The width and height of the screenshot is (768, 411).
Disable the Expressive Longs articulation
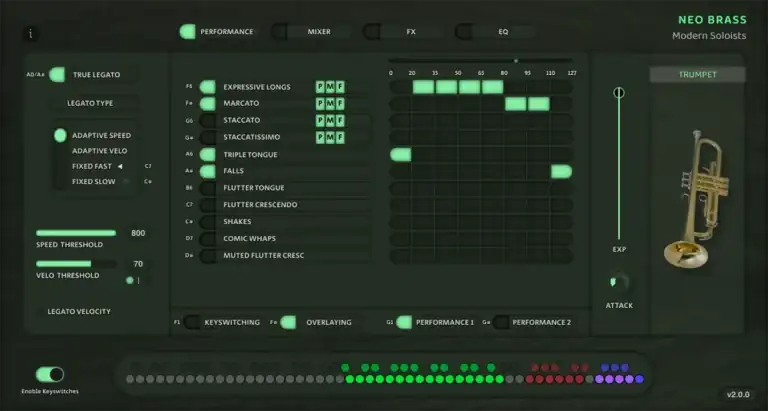click(x=208, y=87)
